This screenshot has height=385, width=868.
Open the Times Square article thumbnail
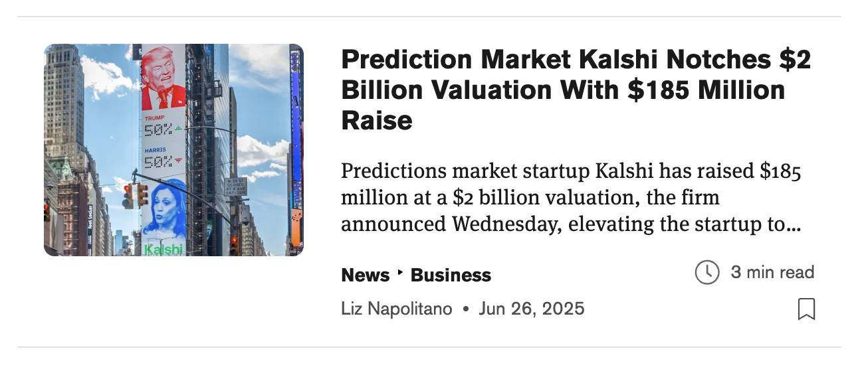pos(173,150)
